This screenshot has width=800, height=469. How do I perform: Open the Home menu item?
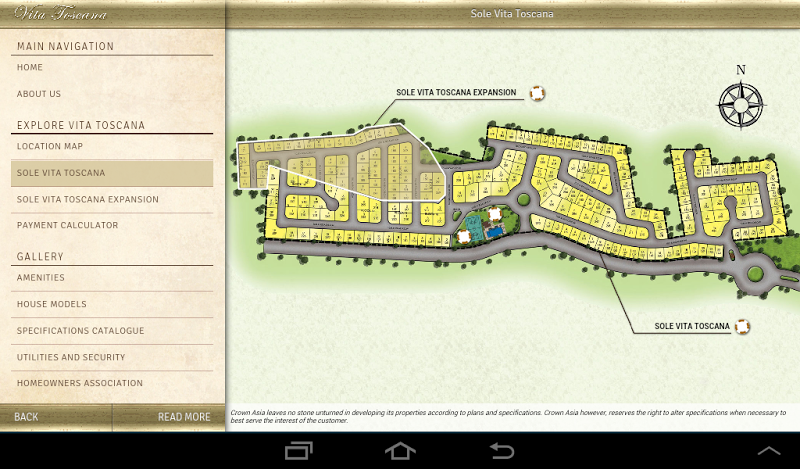point(112,67)
